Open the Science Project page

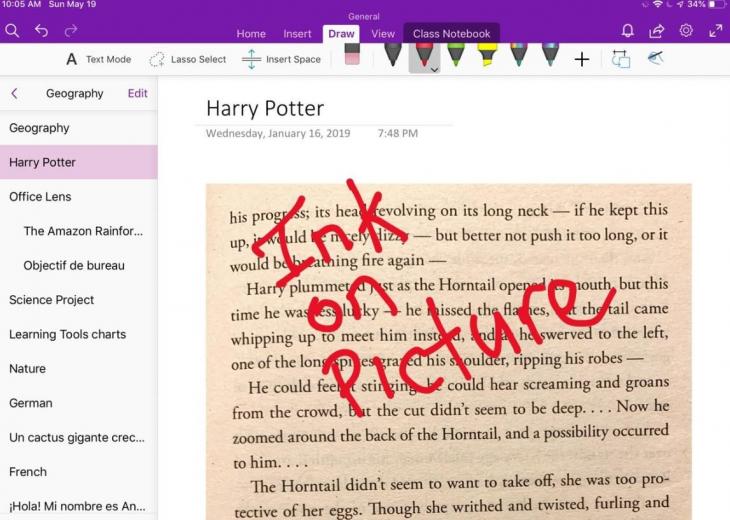79,300
